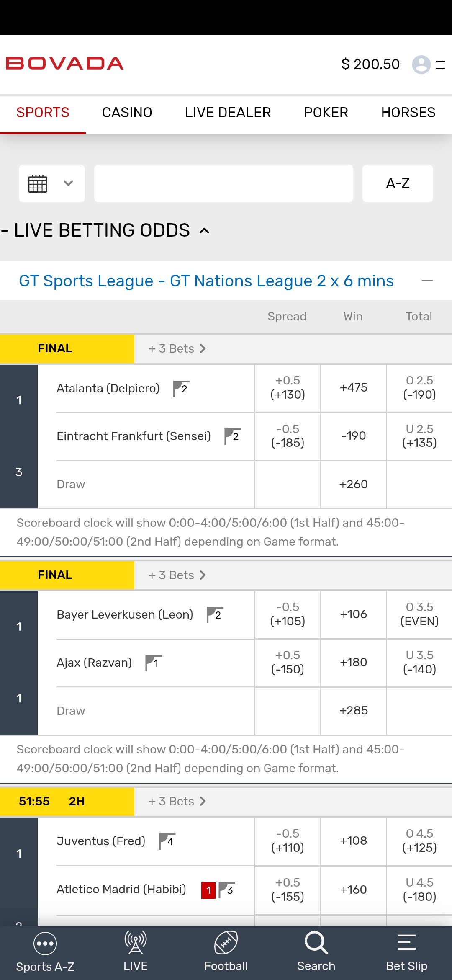The image size is (452, 980).
Task: Open the user account profile icon
Action: [421, 64]
